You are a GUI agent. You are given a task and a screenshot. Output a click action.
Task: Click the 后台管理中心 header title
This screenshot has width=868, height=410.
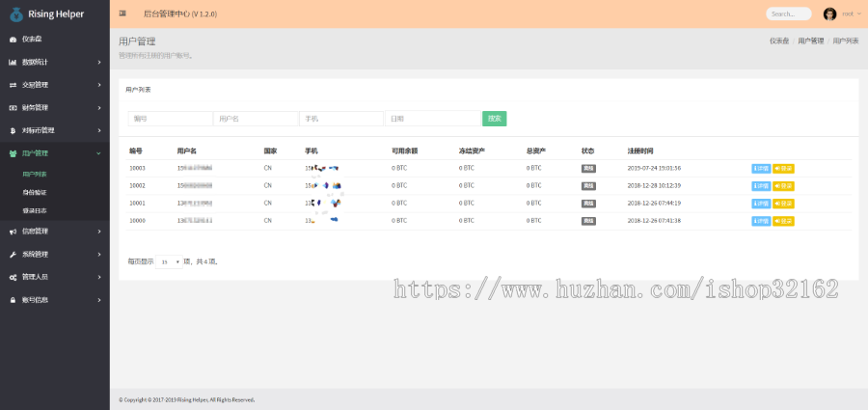tap(180, 14)
